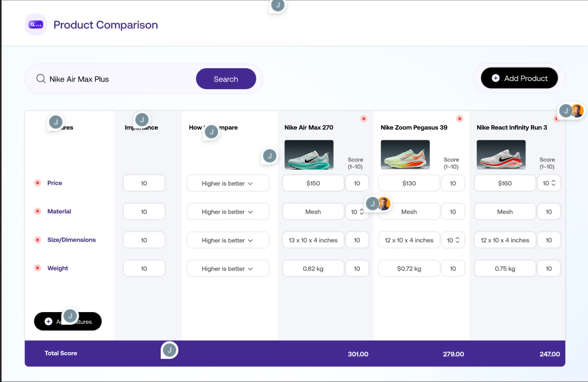The image size is (588, 382).
Task: Click the Nike React Infinity Run 3 title
Action: point(512,127)
